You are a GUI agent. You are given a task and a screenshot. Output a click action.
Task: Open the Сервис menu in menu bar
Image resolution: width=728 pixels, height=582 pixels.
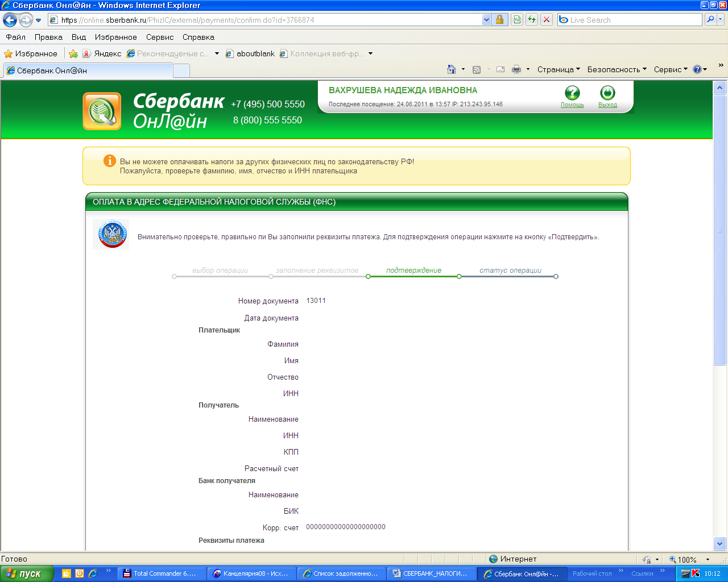(160, 37)
